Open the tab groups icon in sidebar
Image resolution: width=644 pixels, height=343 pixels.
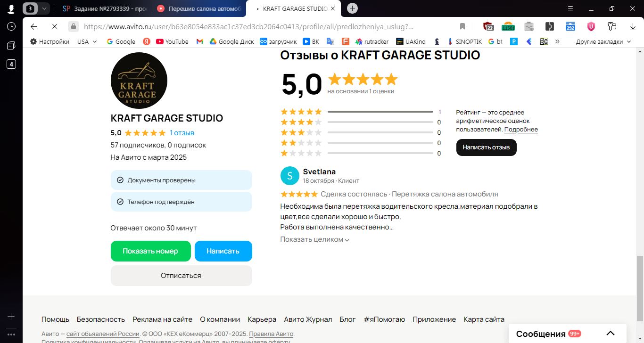(11, 45)
